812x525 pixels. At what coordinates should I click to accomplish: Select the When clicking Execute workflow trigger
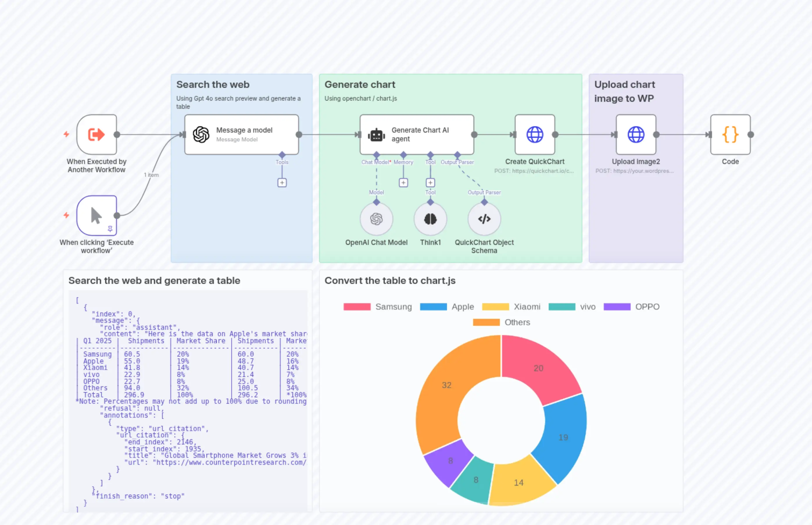[x=96, y=216]
